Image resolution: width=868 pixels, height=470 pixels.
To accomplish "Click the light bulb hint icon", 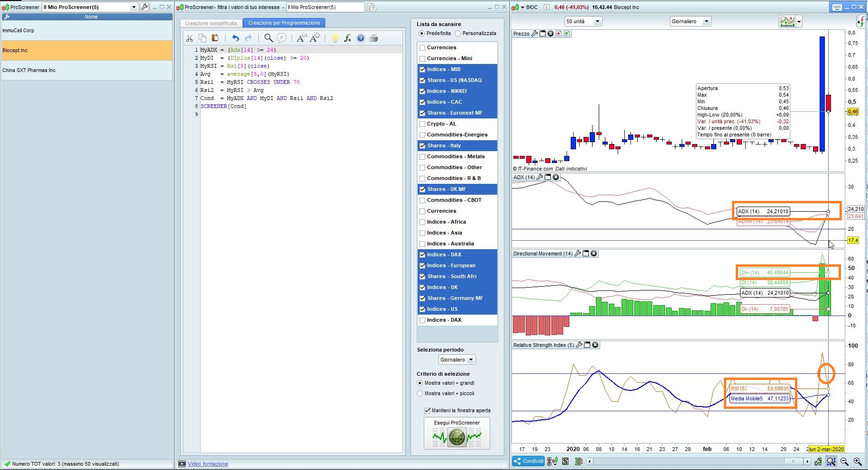I will [x=335, y=38].
